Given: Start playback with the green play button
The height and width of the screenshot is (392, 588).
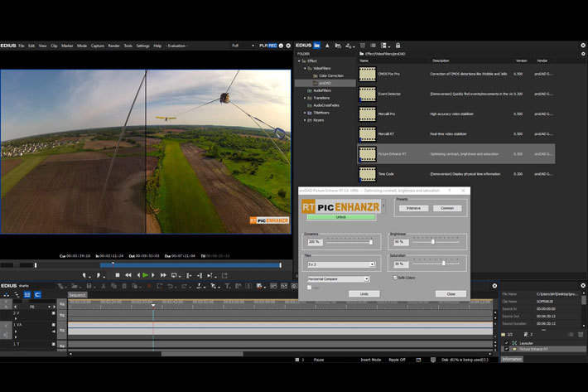Looking at the screenshot, I should click(146, 275).
